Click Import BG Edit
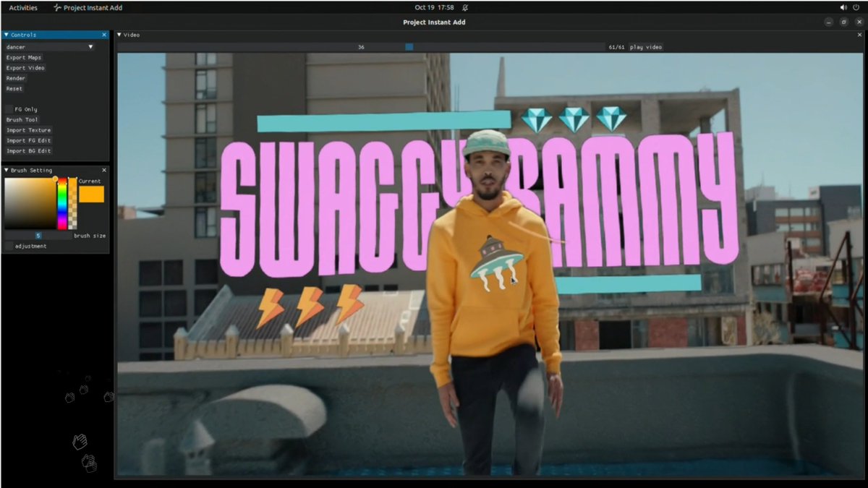 pyautogui.click(x=29, y=151)
